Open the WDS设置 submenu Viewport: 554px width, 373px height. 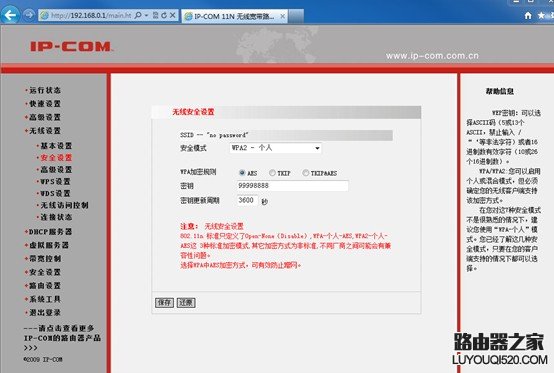[x=55, y=194]
